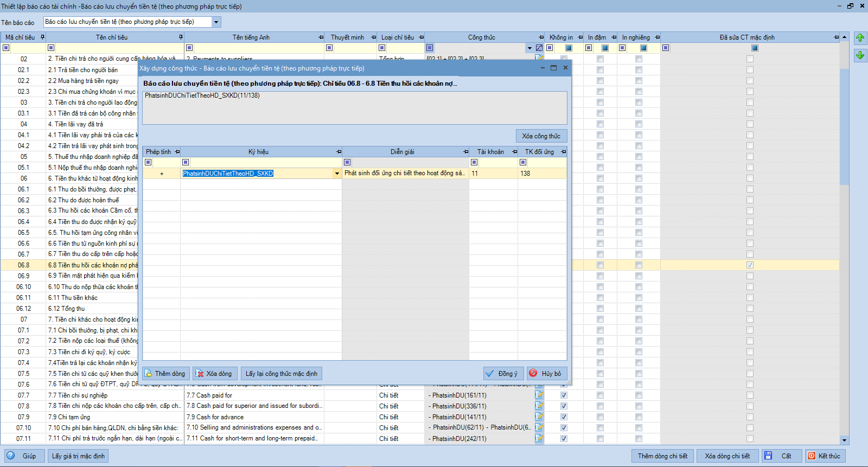The image size is (868, 467).
Task: Pin the Tên tiếng Anh column
Action: click(321, 37)
